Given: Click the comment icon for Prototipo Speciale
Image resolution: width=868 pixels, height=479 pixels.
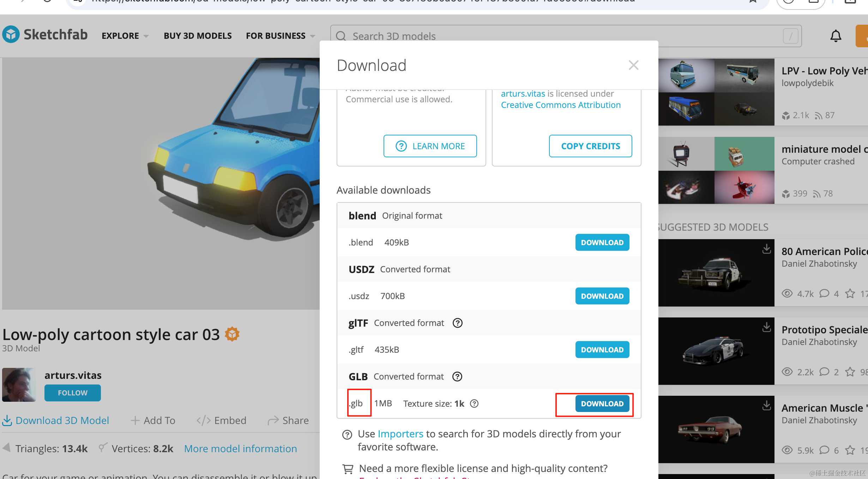Looking at the screenshot, I should tap(824, 372).
